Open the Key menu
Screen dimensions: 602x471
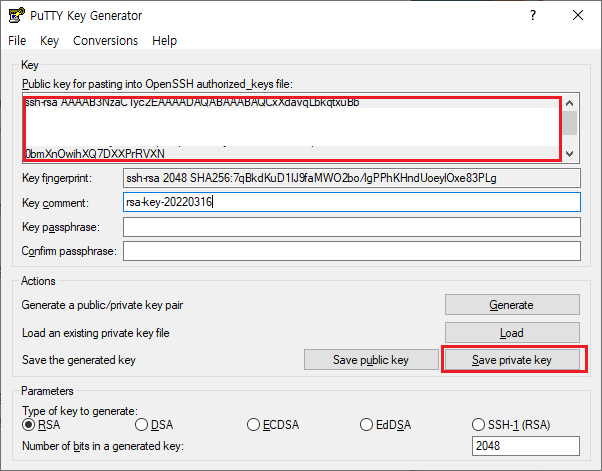pyautogui.click(x=50, y=41)
